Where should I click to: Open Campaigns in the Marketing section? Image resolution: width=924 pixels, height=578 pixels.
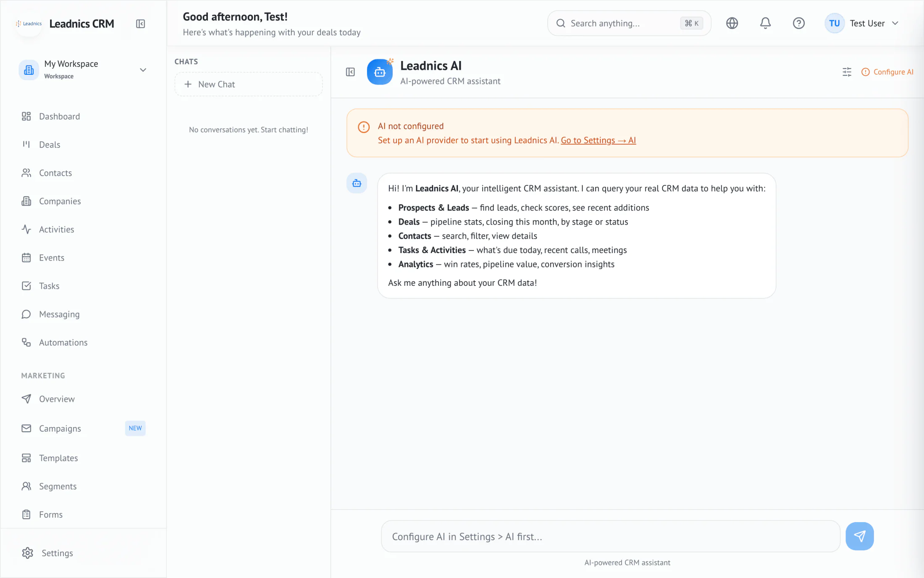pos(60,428)
